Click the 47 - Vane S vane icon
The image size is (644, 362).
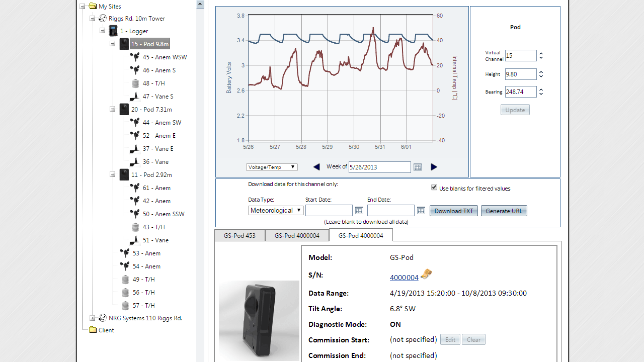135,97
